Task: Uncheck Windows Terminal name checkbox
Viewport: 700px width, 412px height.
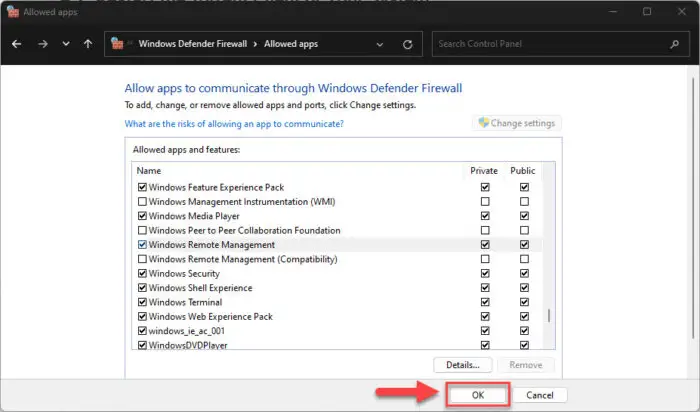Action: point(142,302)
